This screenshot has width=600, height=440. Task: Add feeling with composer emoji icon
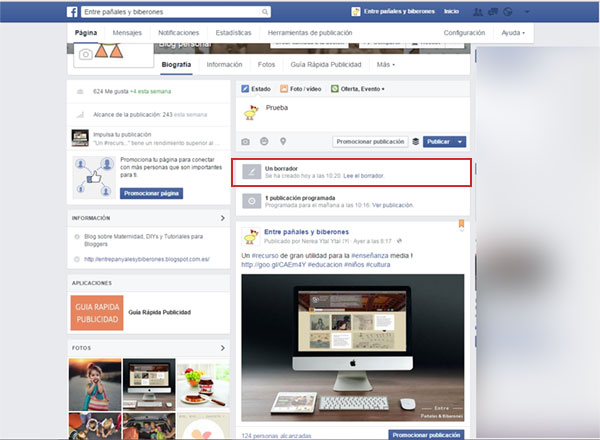pos(264,141)
